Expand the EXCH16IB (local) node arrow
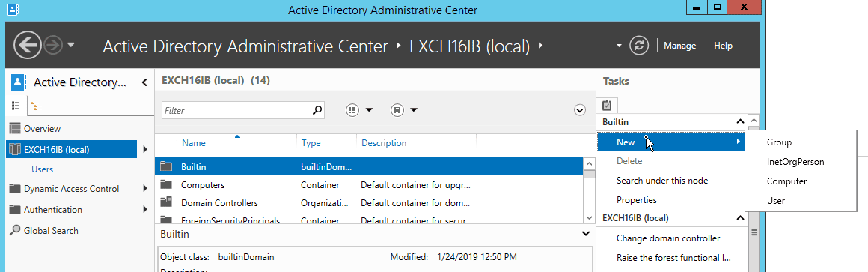868x272 pixels. pos(144,149)
